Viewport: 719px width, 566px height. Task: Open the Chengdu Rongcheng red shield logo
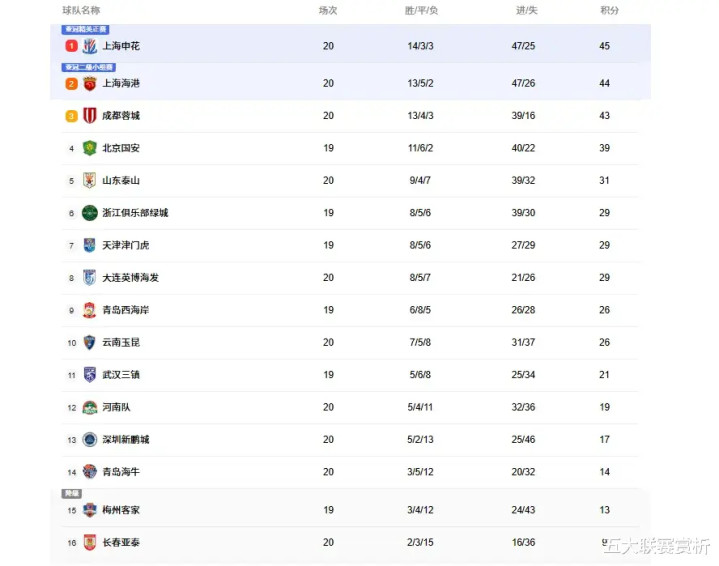click(89, 116)
